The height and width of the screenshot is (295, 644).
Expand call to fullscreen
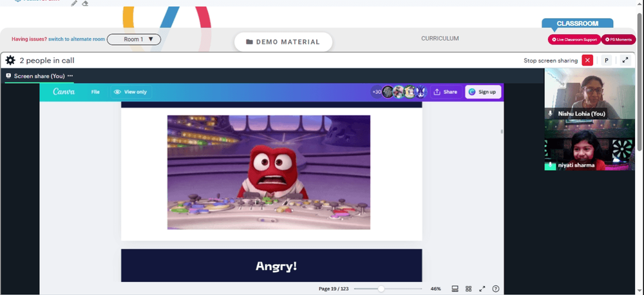625,61
